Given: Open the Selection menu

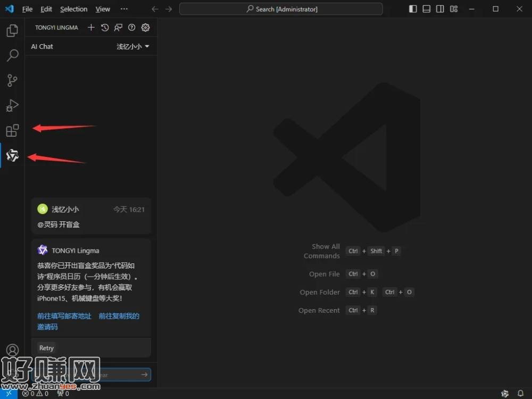Looking at the screenshot, I should point(73,9).
